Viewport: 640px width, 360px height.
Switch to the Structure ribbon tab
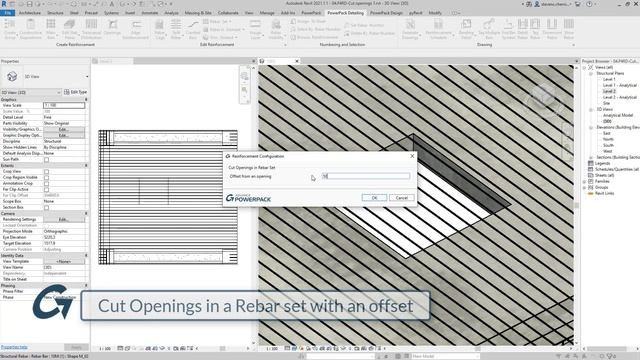(55, 13)
